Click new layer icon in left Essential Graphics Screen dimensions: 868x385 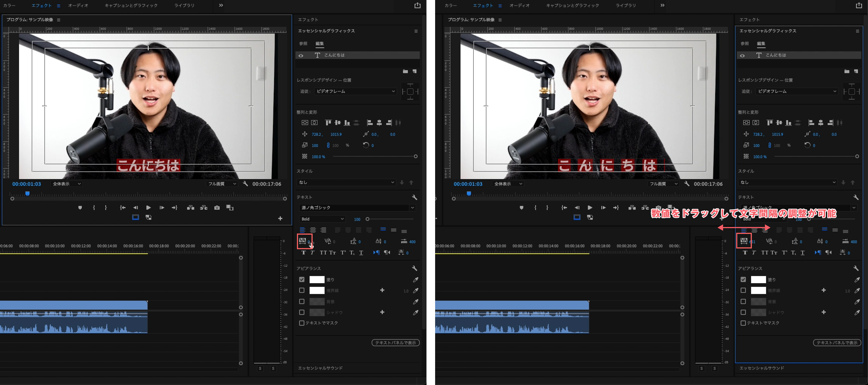click(414, 71)
